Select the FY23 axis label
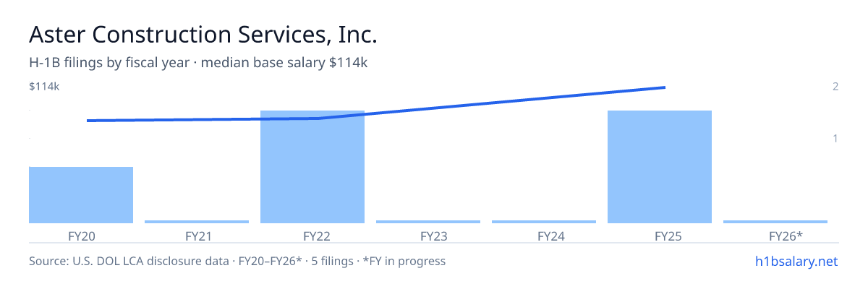The width and height of the screenshot is (868, 289). tap(428, 236)
